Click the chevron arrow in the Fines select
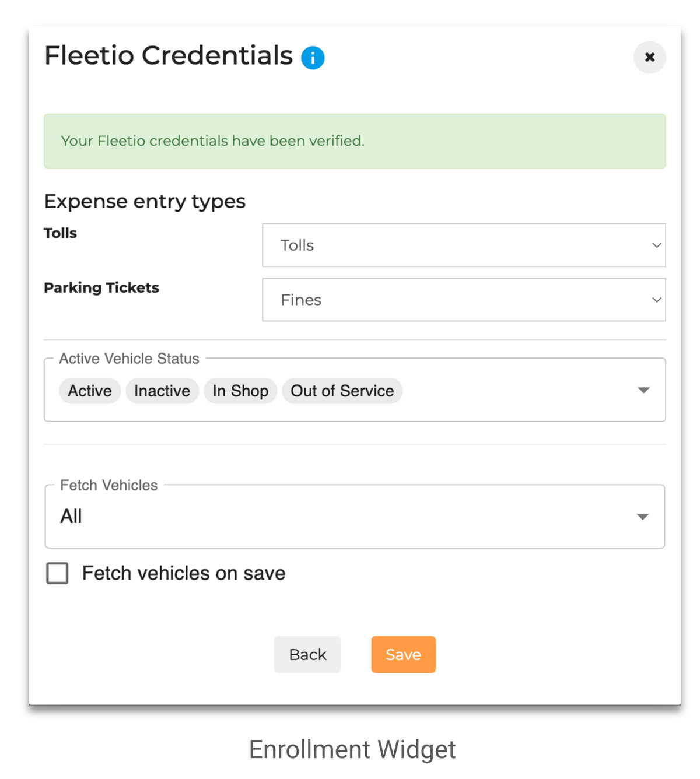Image resolution: width=700 pixels, height=779 pixels. (656, 300)
